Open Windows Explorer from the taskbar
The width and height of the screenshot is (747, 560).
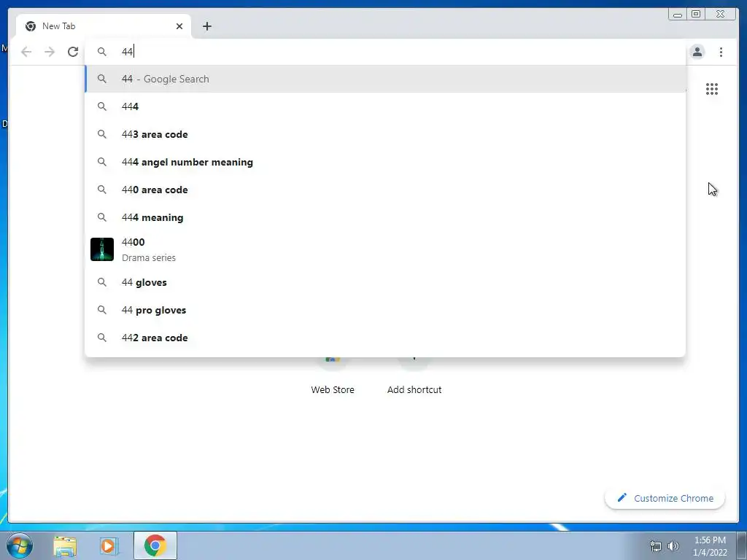coord(65,545)
